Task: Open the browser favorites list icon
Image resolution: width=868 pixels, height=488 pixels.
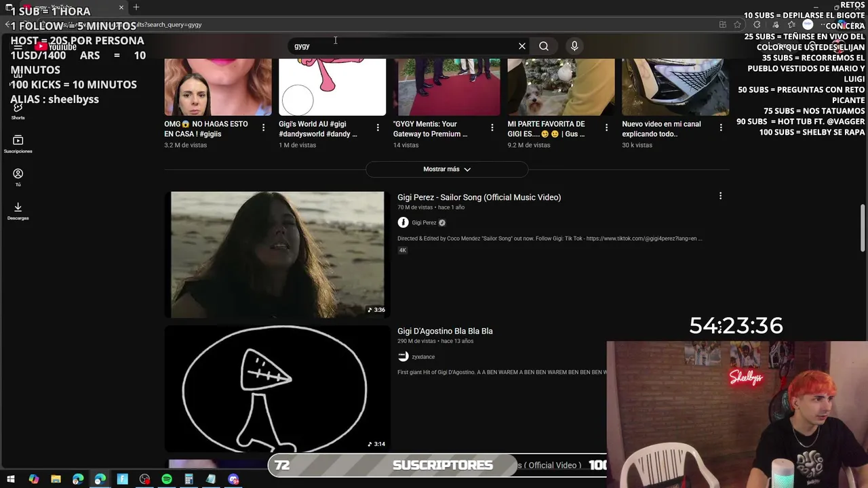Action: [x=791, y=24]
